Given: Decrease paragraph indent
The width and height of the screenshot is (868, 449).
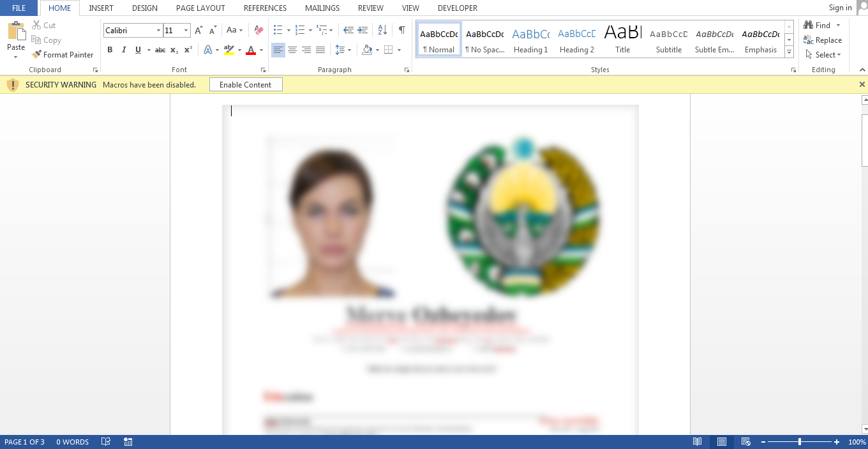Looking at the screenshot, I should click(348, 31).
